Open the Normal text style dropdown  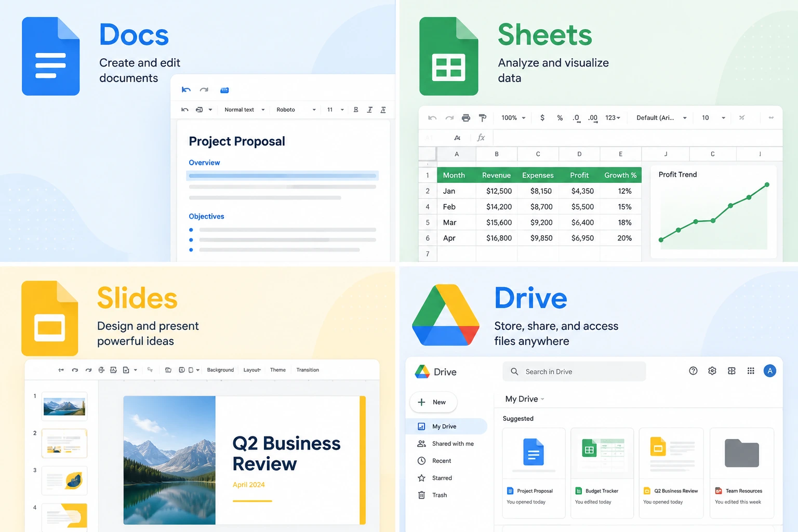tap(245, 110)
